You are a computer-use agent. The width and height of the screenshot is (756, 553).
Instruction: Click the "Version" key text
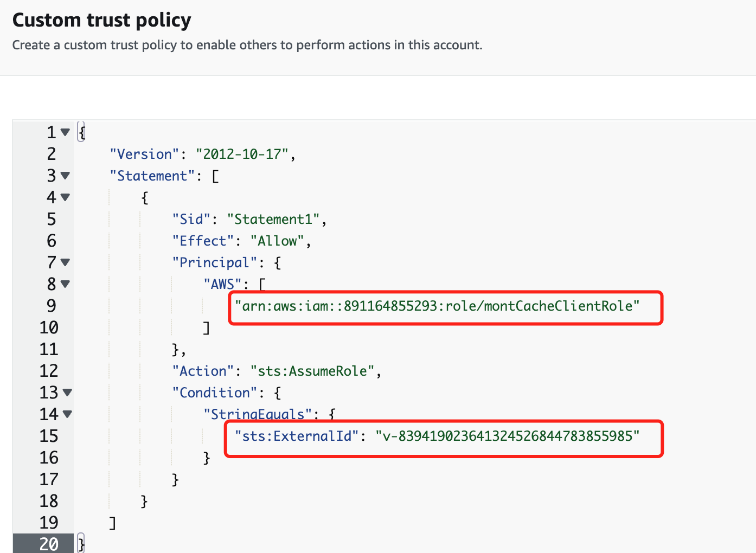pos(144,154)
